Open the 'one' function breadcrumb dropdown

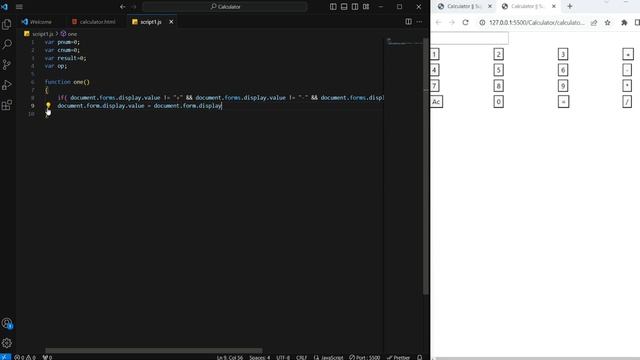69,34
